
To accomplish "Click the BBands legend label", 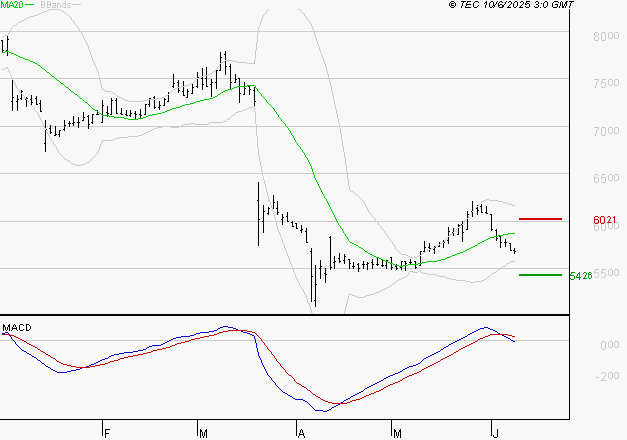I will click(x=55, y=4).
